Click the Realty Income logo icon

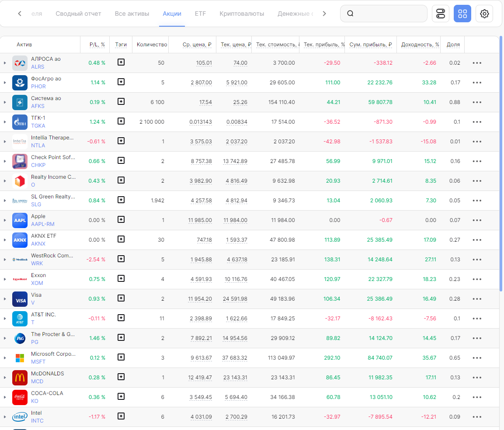pos(20,181)
